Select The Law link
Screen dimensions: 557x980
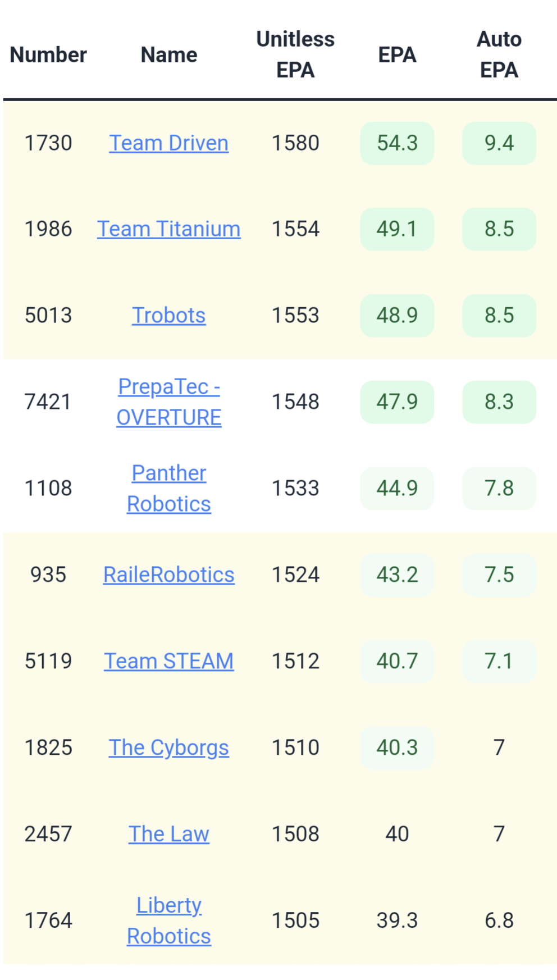click(168, 835)
